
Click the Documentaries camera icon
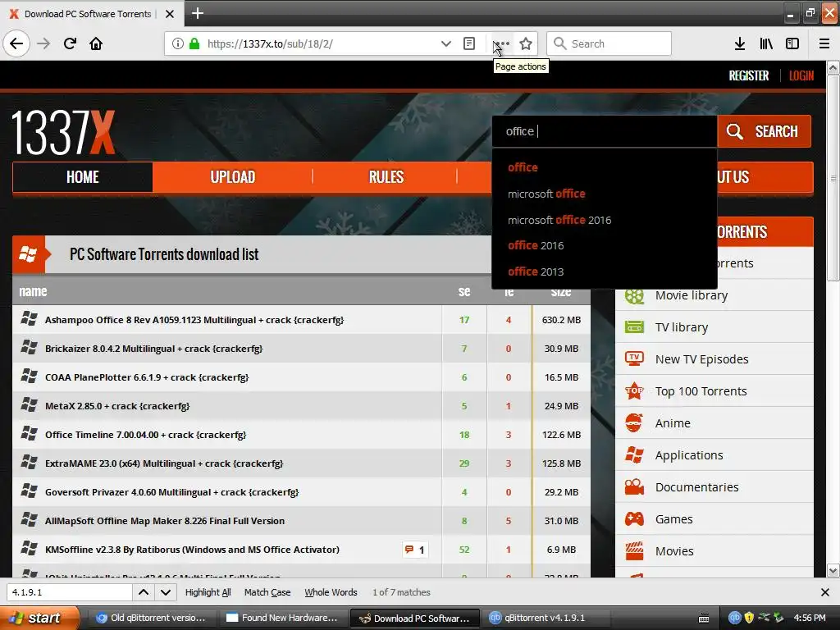(634, 487)
